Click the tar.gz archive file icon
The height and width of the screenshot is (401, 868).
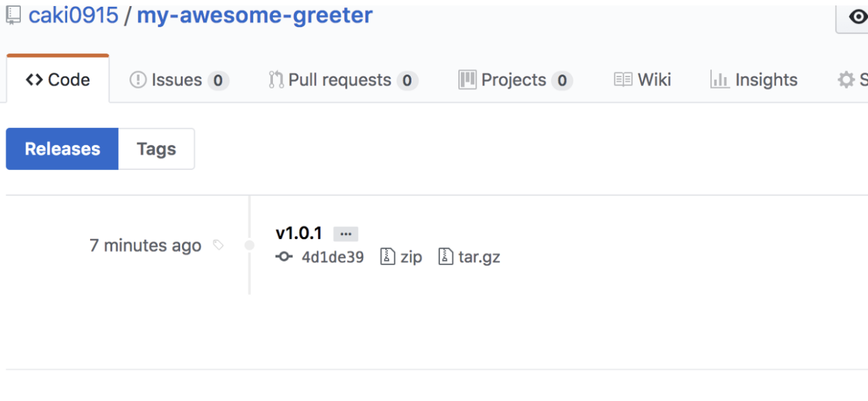446,257
